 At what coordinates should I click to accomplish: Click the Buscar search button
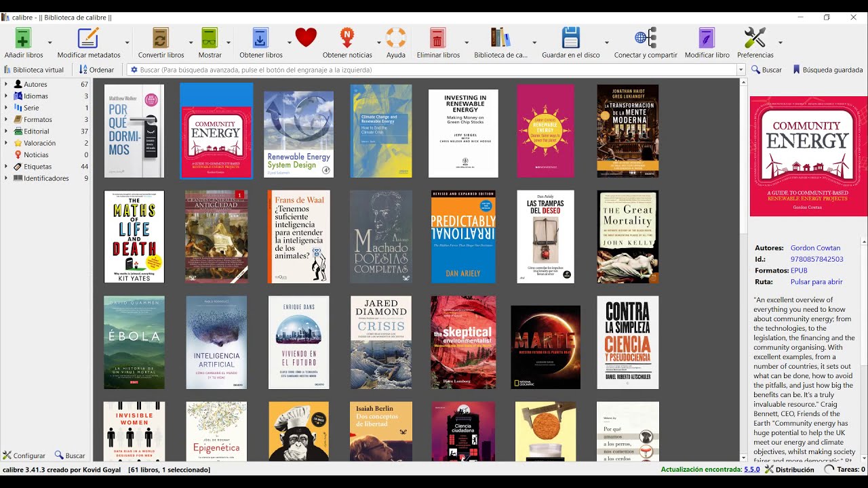tap(767, 70)
